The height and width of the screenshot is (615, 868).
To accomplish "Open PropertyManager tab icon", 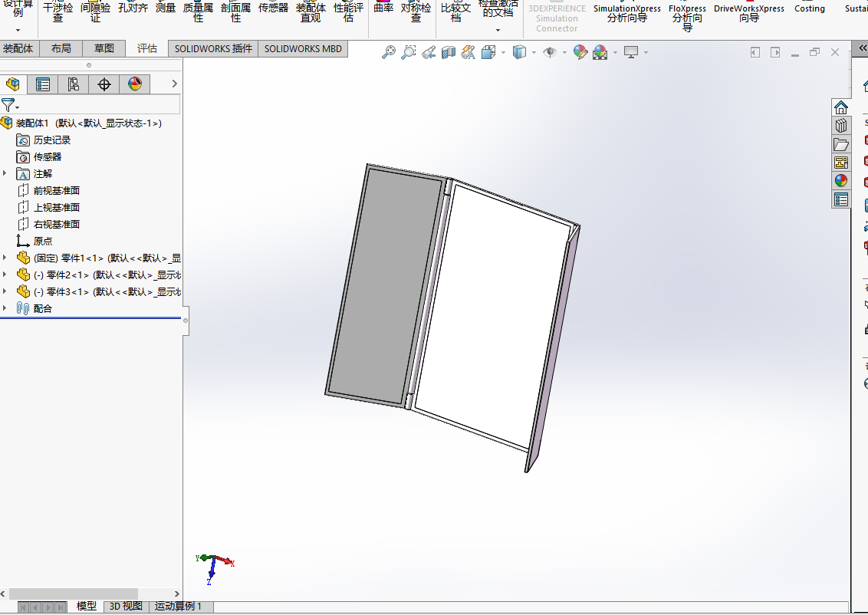I will pyautogui.click(x=43, y=84).
